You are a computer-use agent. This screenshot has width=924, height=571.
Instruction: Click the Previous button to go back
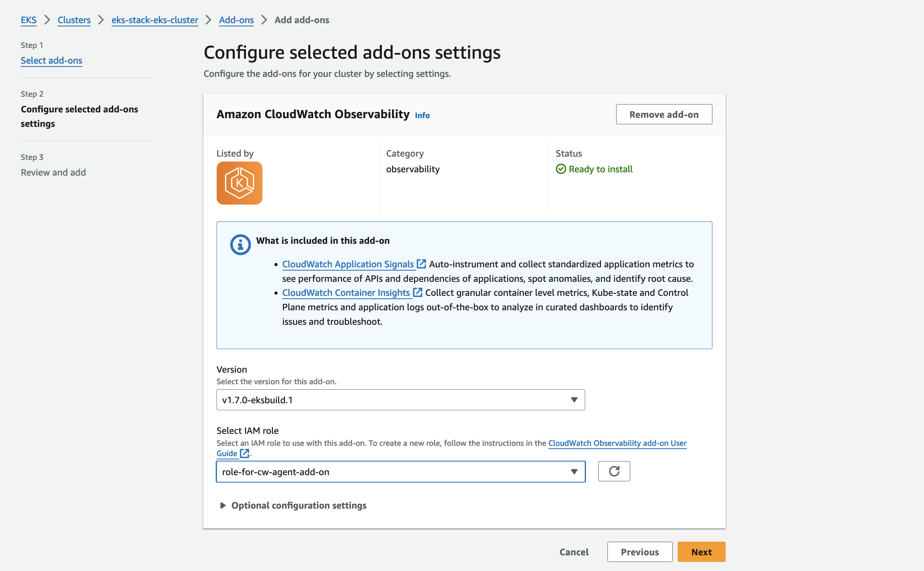click(638, 551)
